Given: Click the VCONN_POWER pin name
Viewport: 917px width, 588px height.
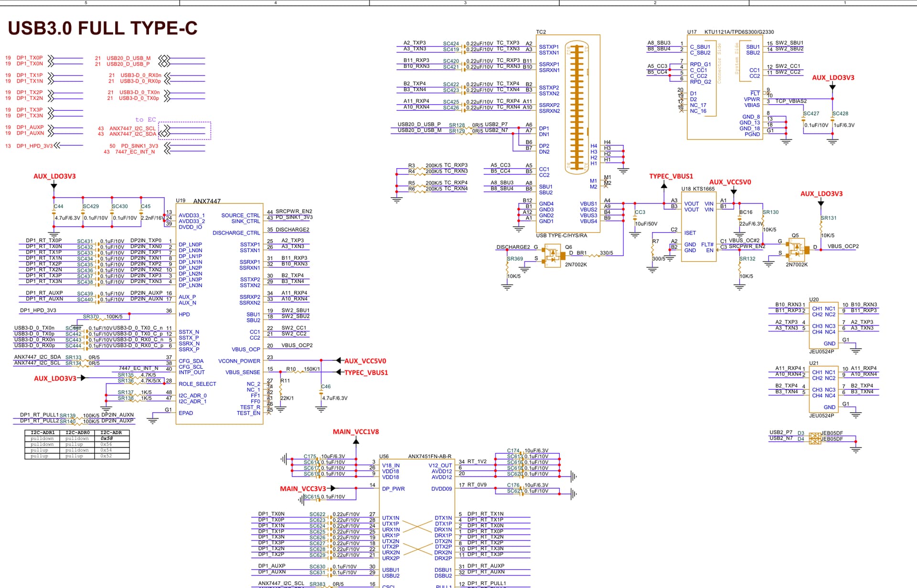Looking at the screenshot, I should (239, 361).
